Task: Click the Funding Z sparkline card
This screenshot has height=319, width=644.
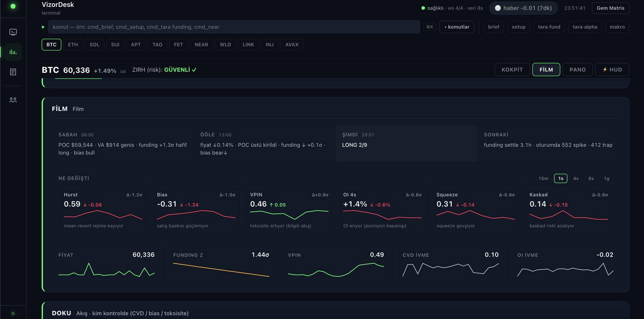Action: pos(221,263)
